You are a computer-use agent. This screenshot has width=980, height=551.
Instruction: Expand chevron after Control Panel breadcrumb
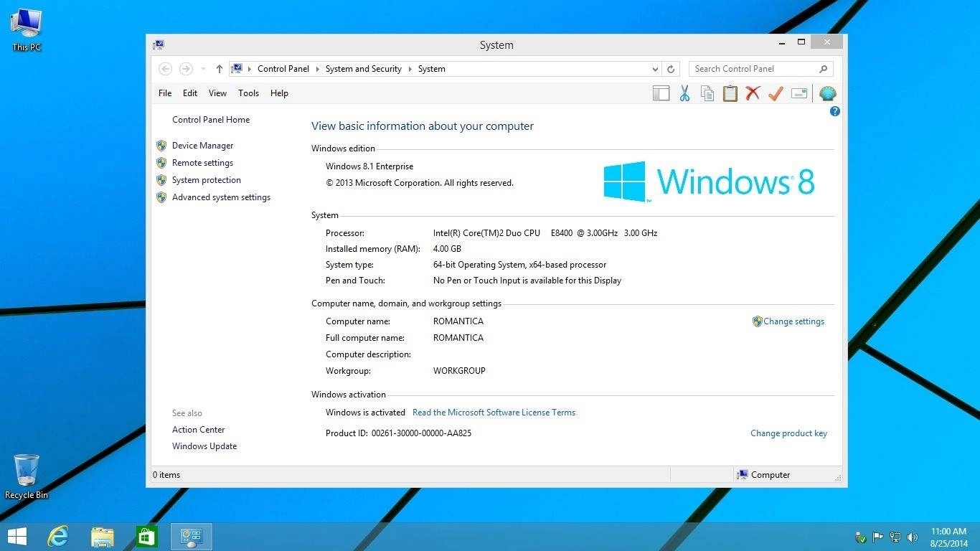click(x=317, y=69)
